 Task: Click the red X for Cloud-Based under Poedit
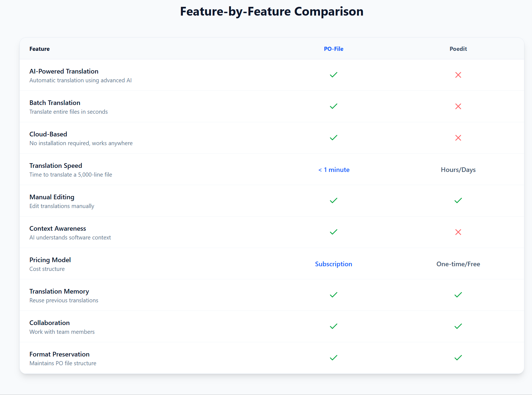(458, 137)
